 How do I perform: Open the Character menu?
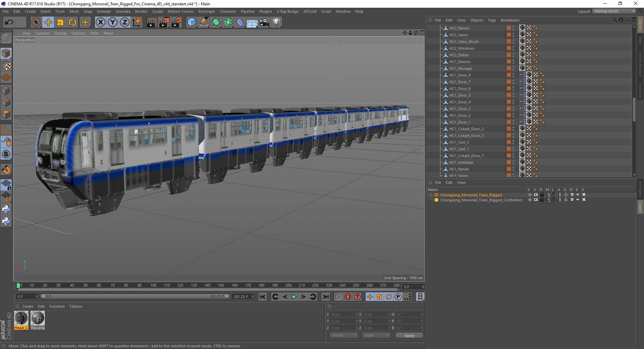(228, 11)
